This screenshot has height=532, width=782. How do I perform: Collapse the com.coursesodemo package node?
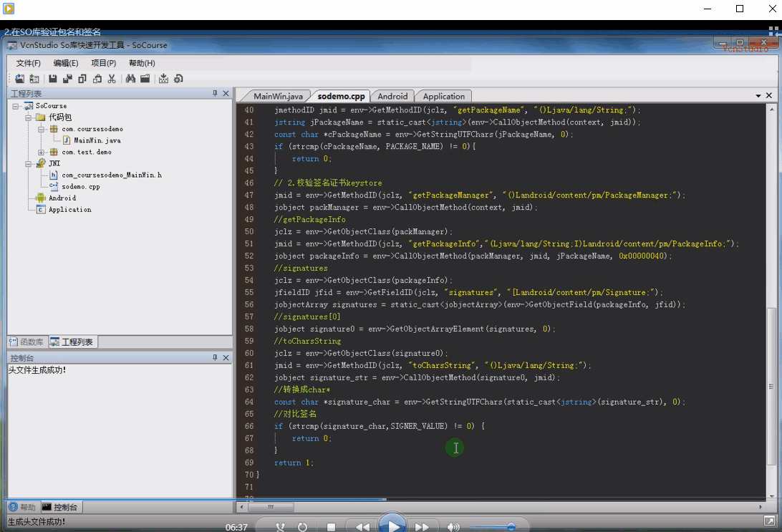click(42, 129)
